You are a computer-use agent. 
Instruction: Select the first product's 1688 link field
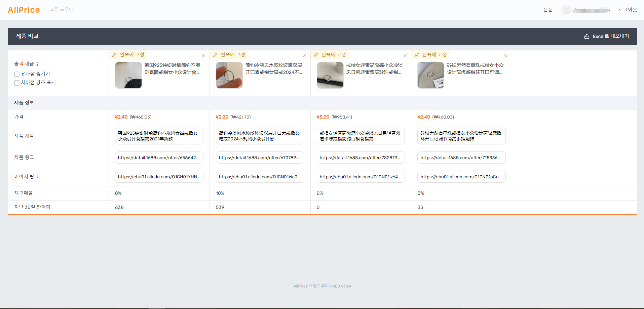coord(159,158)
